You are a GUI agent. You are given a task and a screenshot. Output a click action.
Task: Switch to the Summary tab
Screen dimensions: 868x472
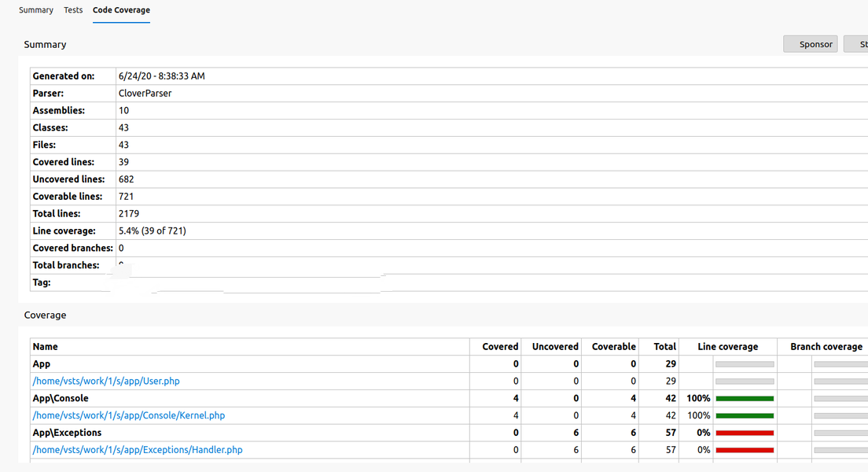click(x=35, y=9)
